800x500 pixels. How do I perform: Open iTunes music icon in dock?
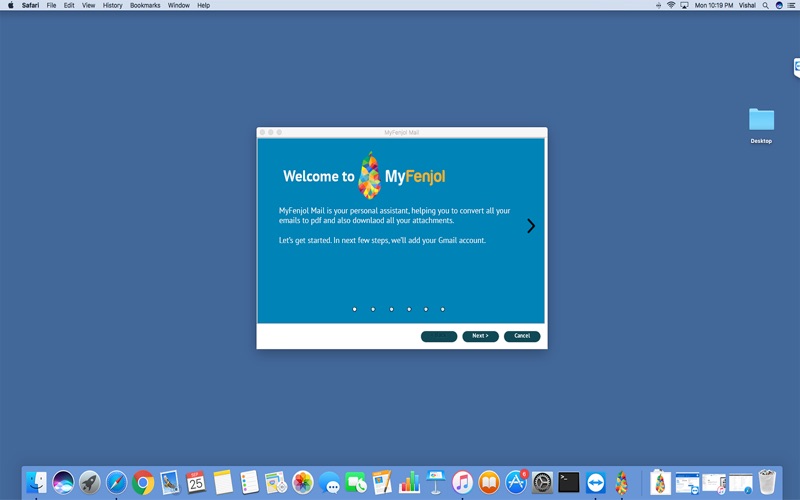coord(462,482)
